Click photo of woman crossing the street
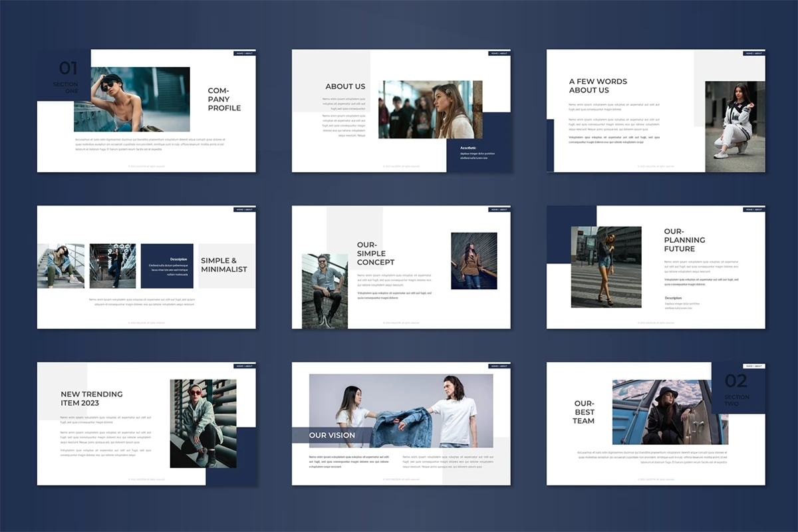 point(606,267)
